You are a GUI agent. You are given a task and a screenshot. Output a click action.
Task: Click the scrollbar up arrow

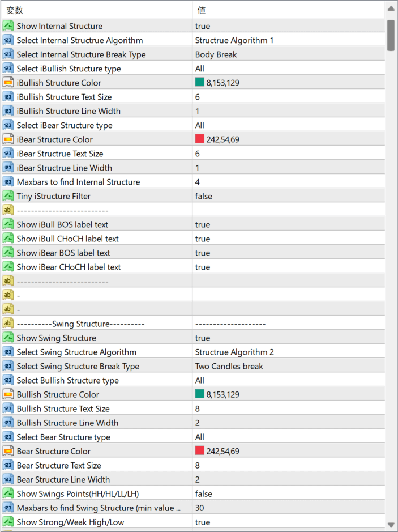(391, 9)
